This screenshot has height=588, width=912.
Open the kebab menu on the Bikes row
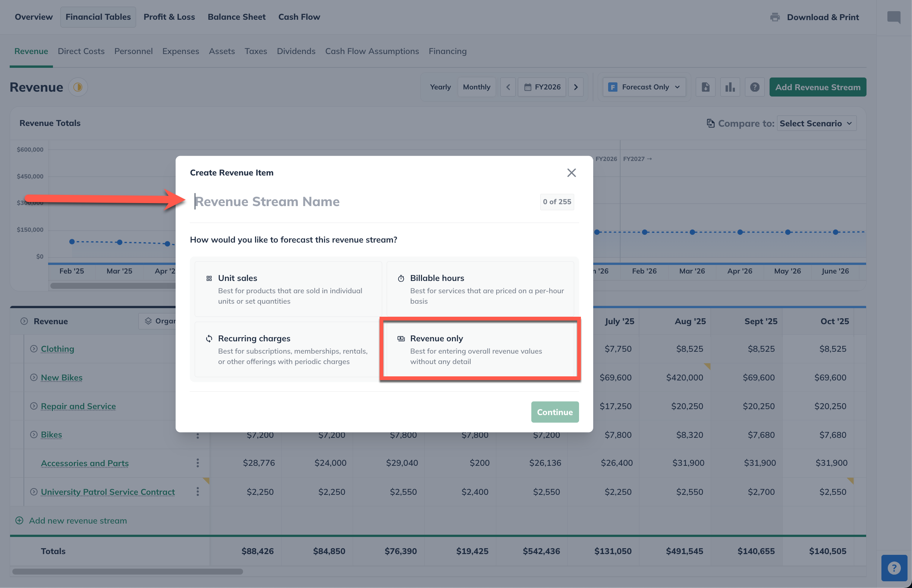tap(198, 434)
